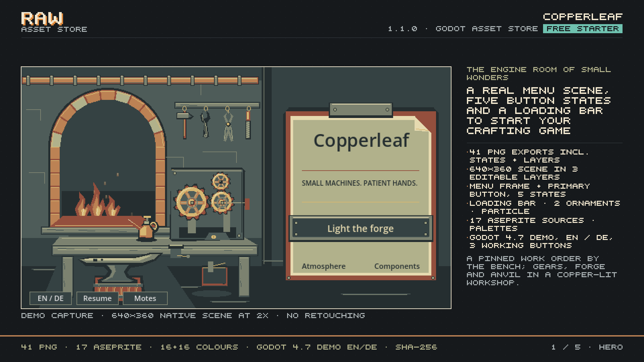Click the FREE STARTER badge
Viewport: 644px width, 362px height.
coord(583,29)
